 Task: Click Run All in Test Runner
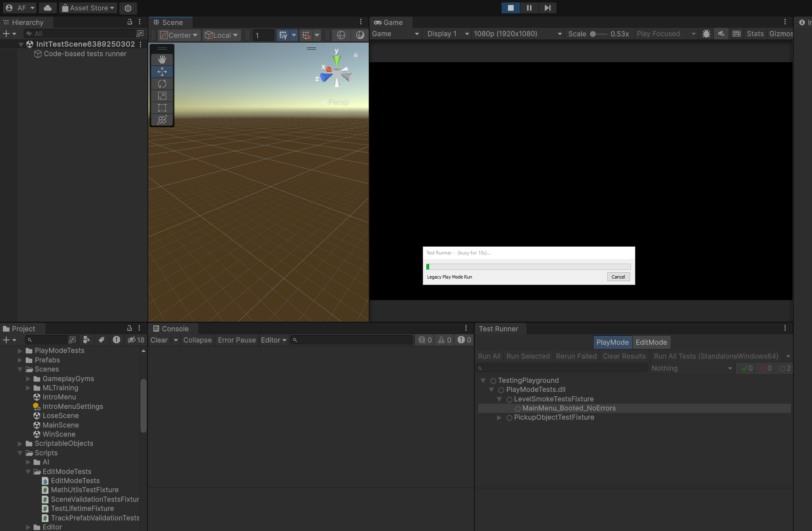pos(489,356)
